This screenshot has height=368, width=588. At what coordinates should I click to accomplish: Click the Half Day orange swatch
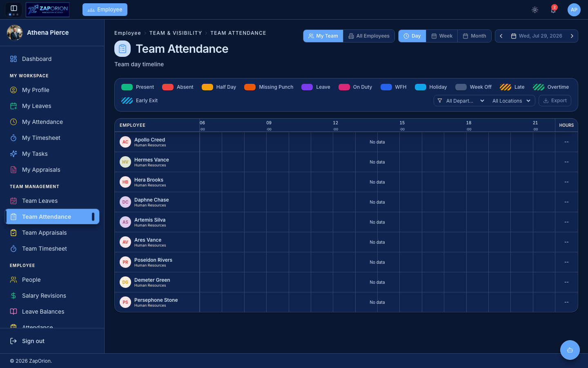(x=207, y=87)
